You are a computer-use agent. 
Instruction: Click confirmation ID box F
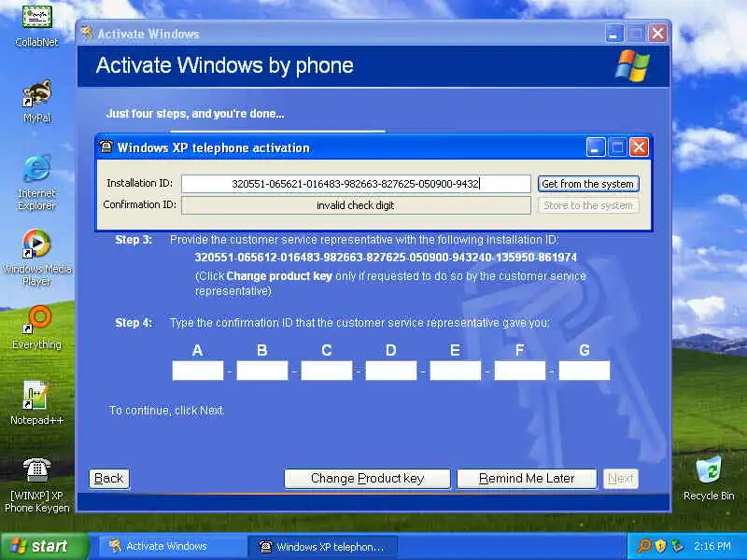(520, 371)
